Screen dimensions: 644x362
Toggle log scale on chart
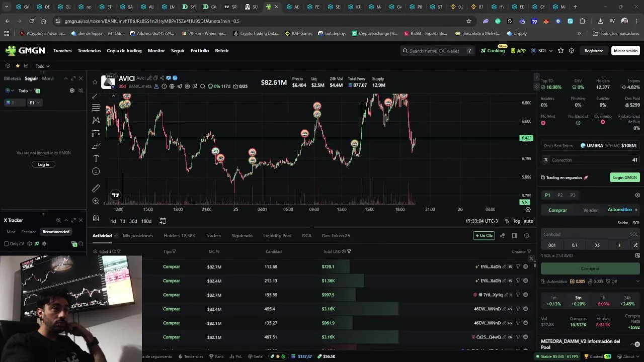pyautogui.click(x=517, y=221)
